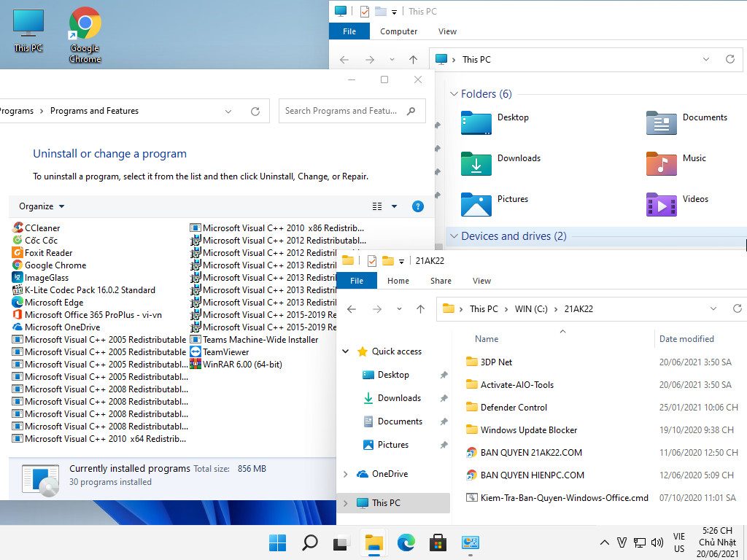
Task: Switch the VIE US input language
Action: tap(679, 542)
